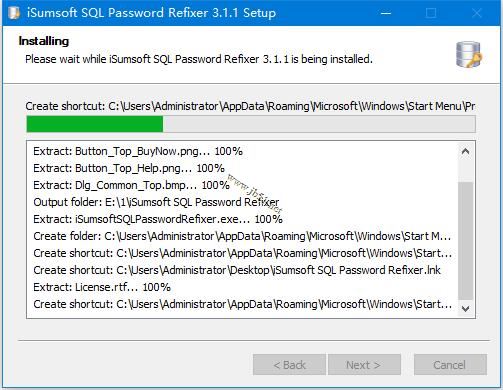Select the Output folder log entry
The height and width of the screenshot is (390, 503).
tap(156, 202)
